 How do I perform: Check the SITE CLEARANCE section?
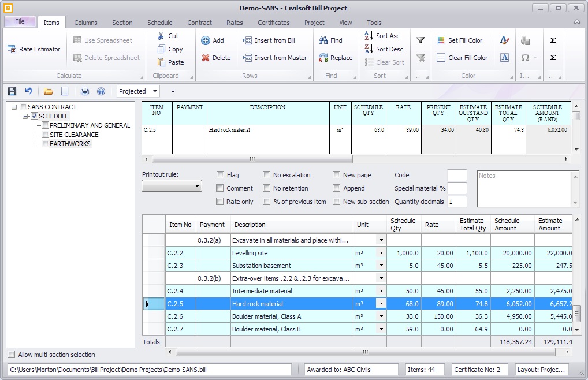point(45,135)
